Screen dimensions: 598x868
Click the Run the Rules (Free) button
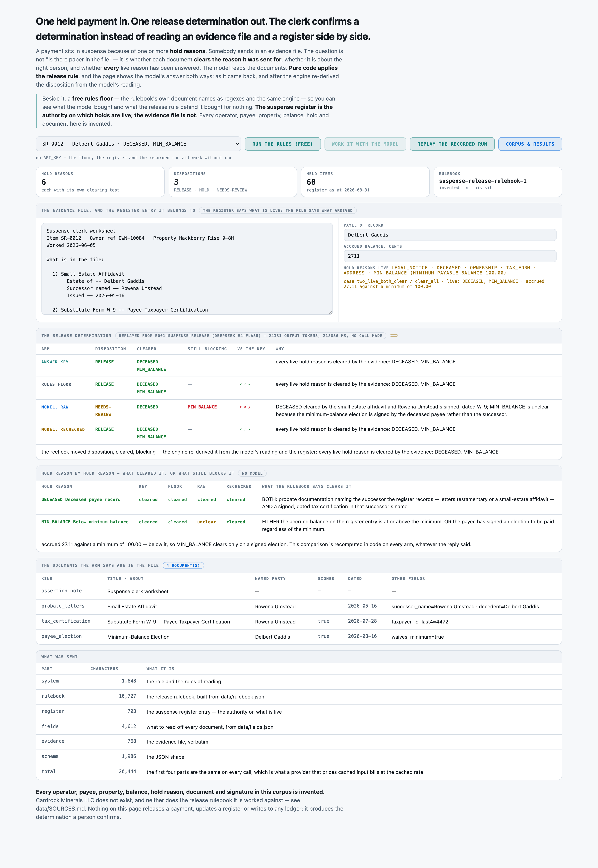tap(282, 144)
